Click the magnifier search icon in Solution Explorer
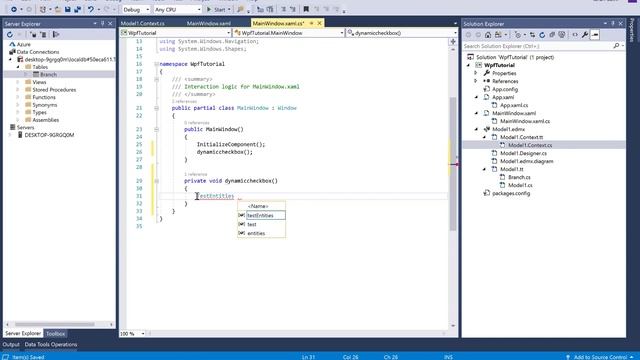This screenshot has height=360, width=640. [x=616, y=46]
